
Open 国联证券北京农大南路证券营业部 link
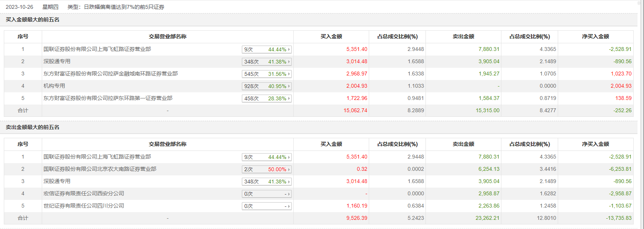coord(100,169)
